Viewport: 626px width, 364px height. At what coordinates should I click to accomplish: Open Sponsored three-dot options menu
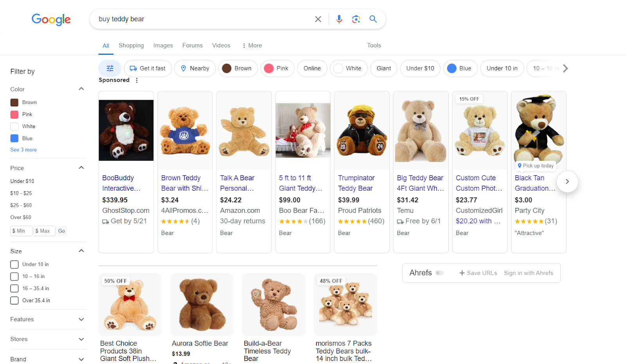137,80
